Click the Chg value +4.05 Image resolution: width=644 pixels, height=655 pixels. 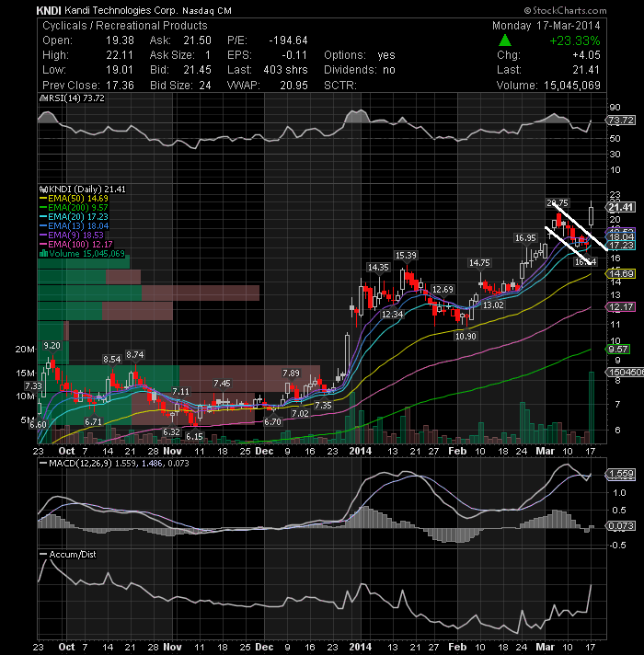point(587,55)
